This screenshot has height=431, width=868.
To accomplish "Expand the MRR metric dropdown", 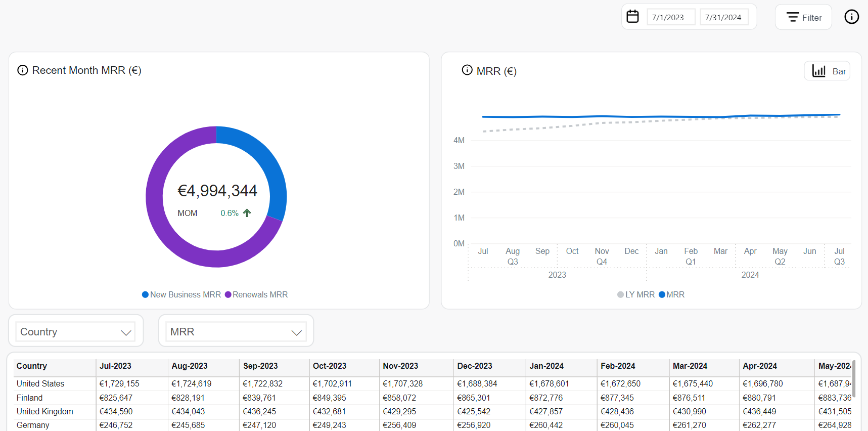I will (x=236, y=332).
